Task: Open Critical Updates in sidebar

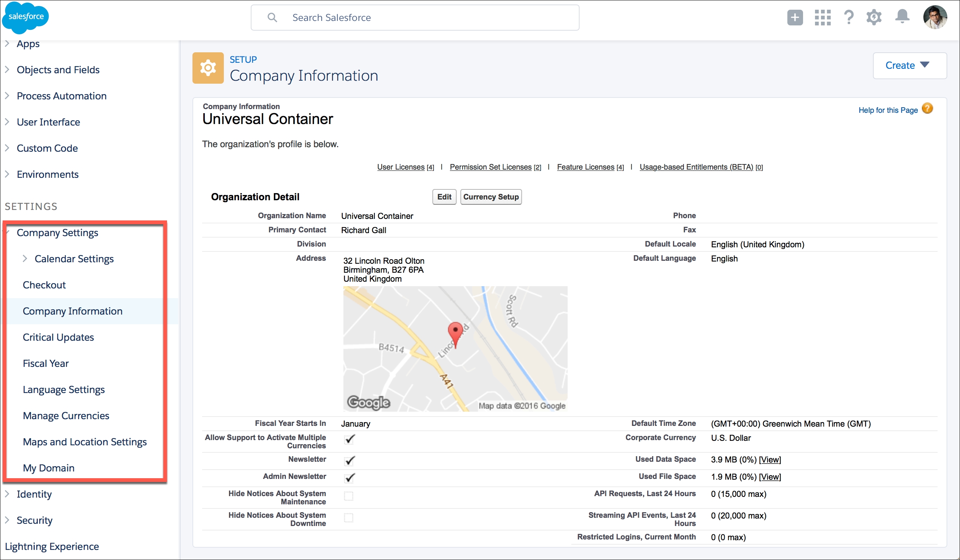Action: (58, 337)
